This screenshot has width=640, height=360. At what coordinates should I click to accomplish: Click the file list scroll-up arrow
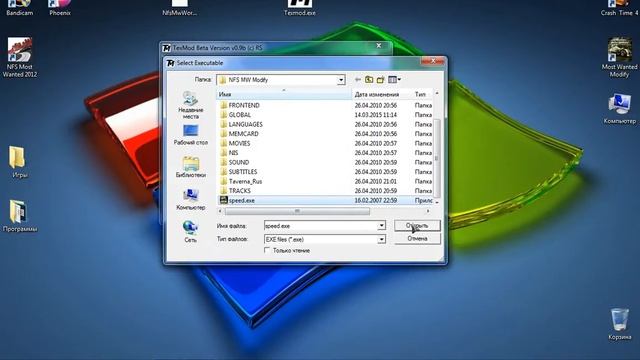(437, 94)
